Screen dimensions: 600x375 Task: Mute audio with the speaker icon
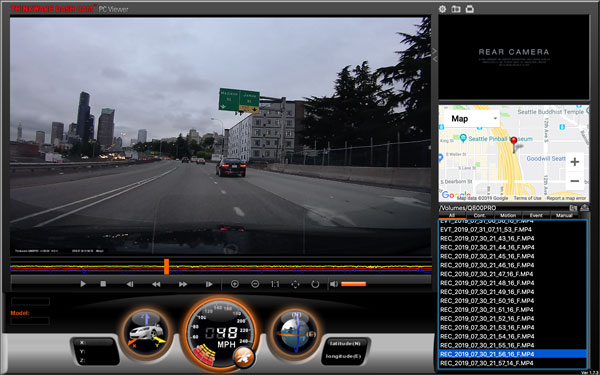click(334, 284)
